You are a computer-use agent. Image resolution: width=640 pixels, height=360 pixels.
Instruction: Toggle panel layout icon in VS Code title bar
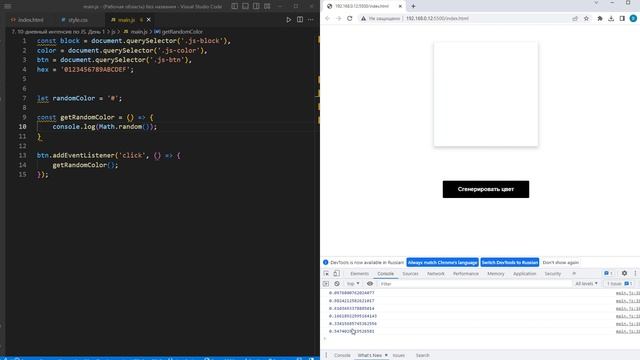point(245,6)
